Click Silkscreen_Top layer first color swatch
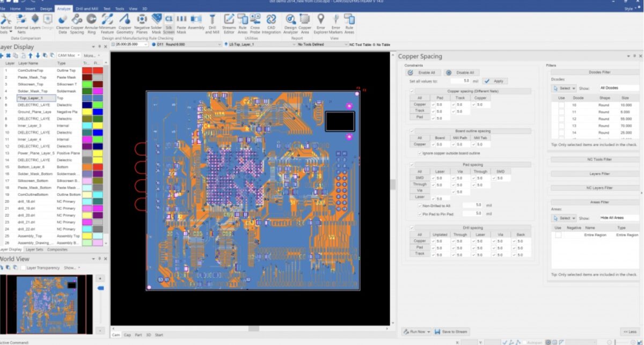This screenshot has width=644, height=345. click(x=87, y=84)
